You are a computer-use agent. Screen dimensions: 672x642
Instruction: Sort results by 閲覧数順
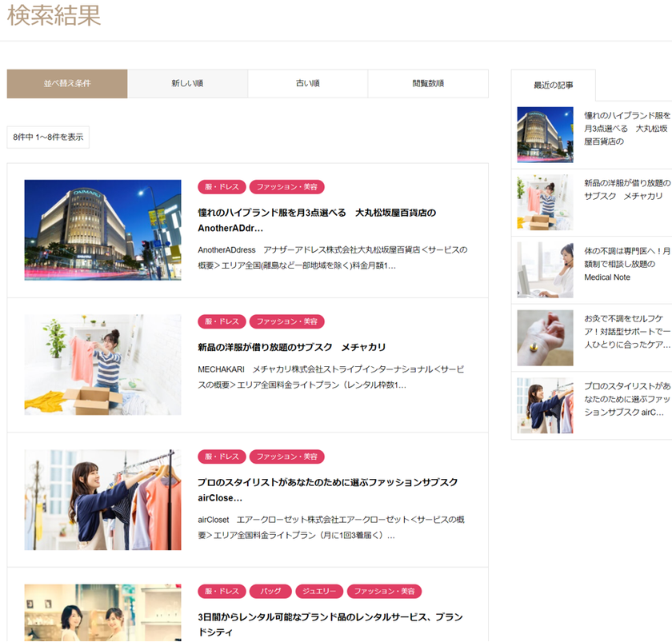[428, 83]
